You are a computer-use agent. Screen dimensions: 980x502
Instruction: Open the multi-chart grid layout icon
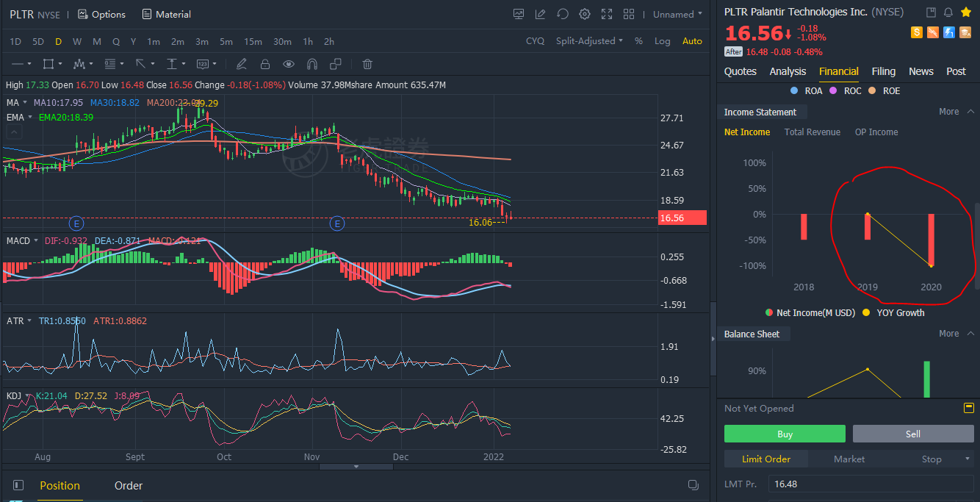tap(629, 14)
